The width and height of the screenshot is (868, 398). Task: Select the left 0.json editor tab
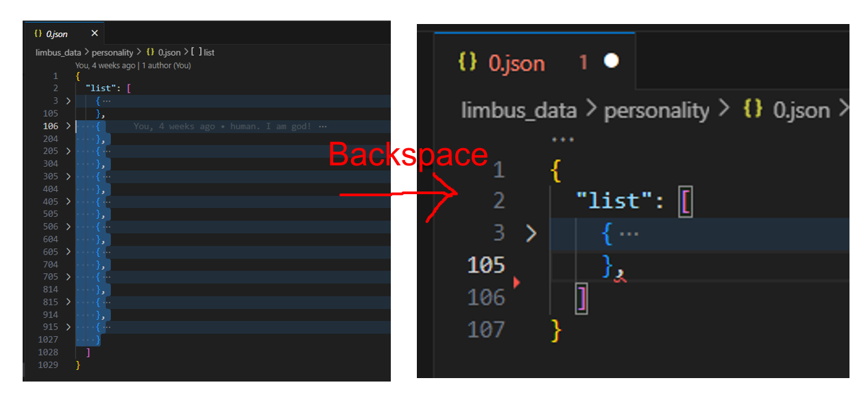56,34
